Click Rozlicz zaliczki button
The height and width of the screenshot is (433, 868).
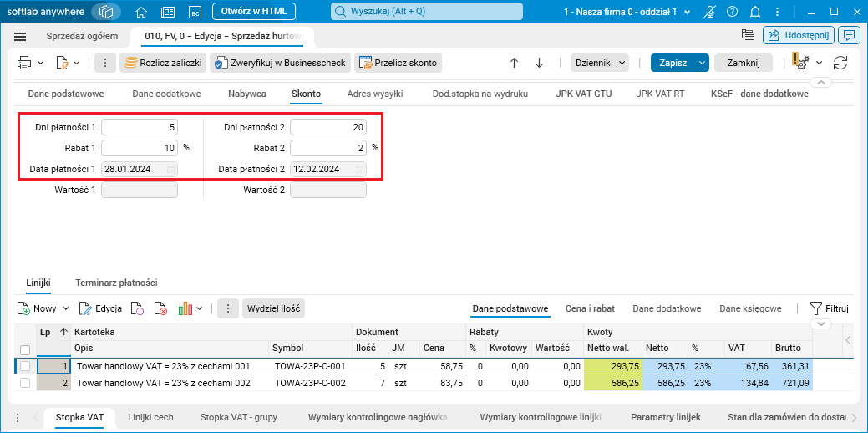(163, 64)
